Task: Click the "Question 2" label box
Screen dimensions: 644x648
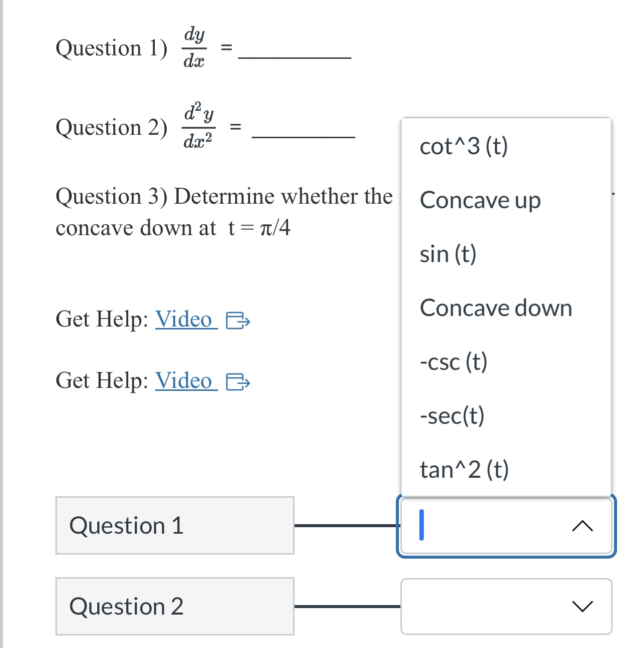Action: click(175, 607)
